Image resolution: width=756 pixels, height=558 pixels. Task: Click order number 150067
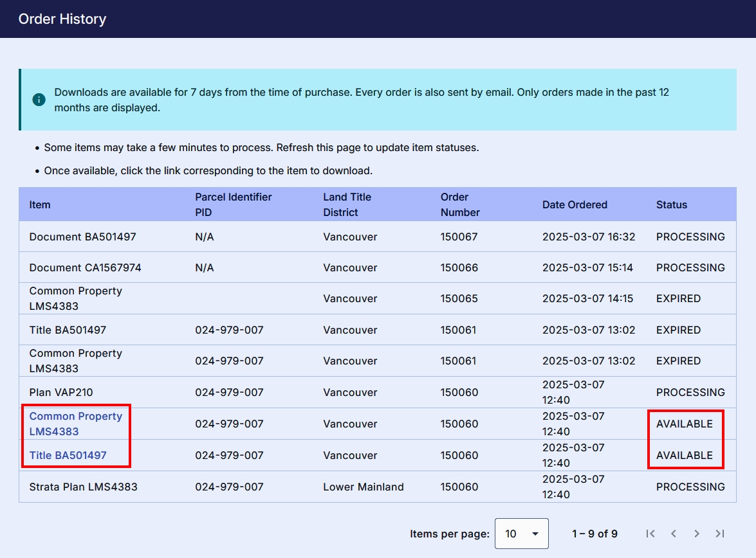coord(459,237)
